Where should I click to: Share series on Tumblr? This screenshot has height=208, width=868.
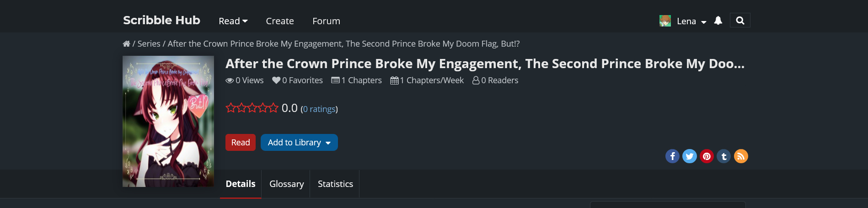pos(723,156)
